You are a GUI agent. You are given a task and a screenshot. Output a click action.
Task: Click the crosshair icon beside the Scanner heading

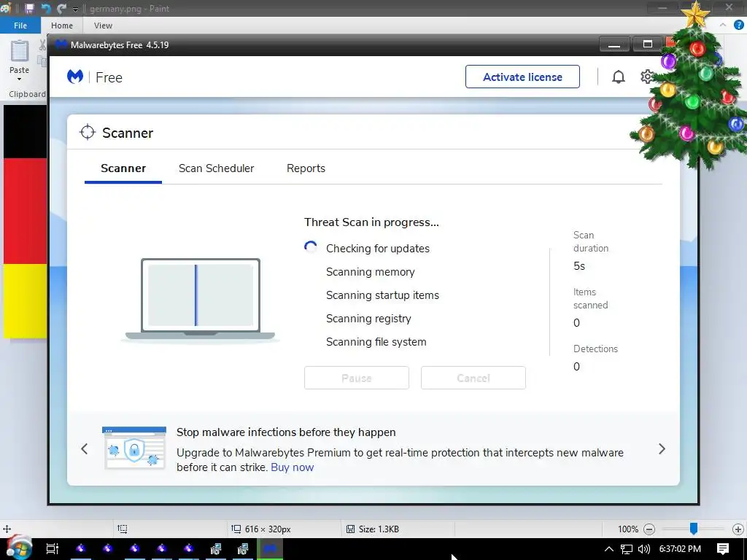click(x=88, y=133)
